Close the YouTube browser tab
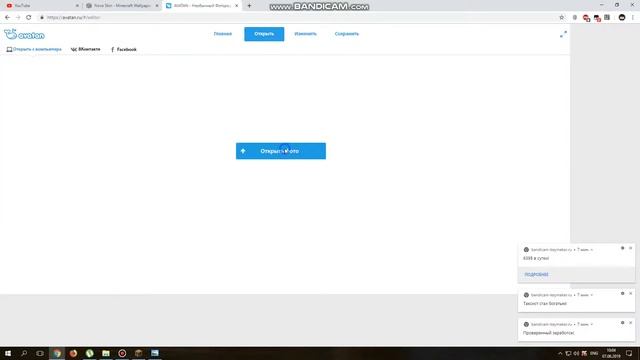The height and width of the screenshot is (360, 640). coord(77,6)
